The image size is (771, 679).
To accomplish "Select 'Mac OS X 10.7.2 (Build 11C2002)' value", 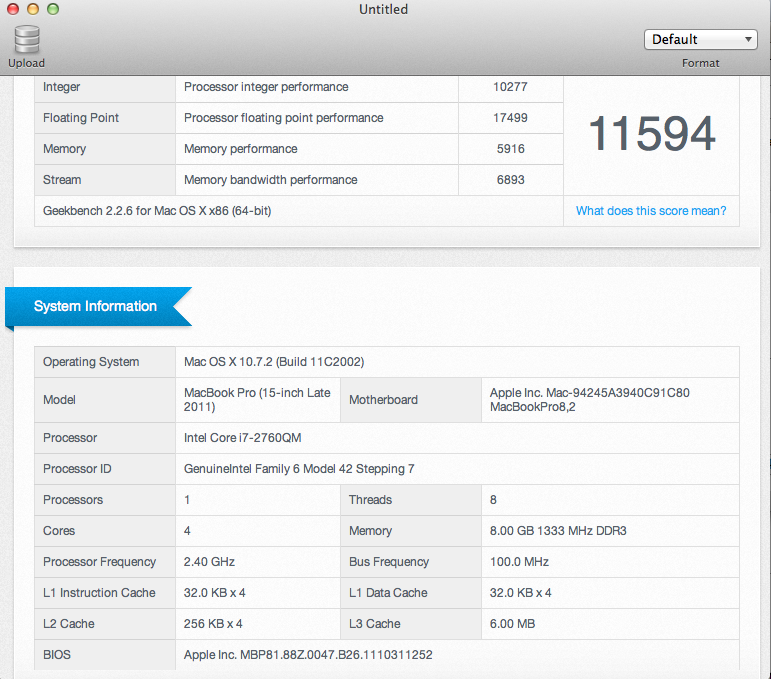I will tap(274, 362).
